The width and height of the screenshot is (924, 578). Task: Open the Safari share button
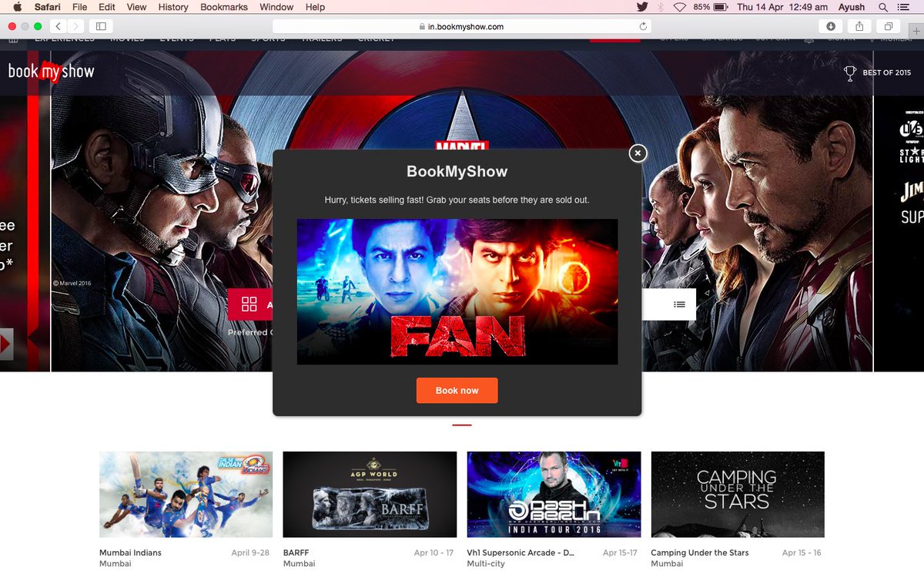(x=860, y=26)
